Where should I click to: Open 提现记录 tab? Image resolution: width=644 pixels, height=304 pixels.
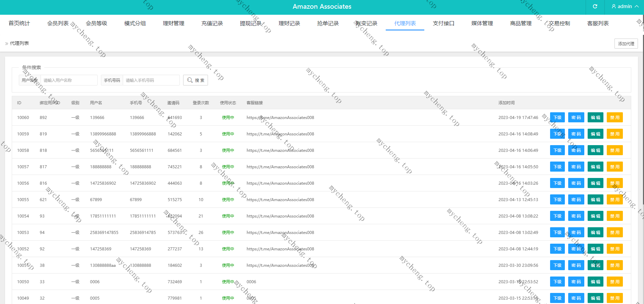(x=251, y=23)
